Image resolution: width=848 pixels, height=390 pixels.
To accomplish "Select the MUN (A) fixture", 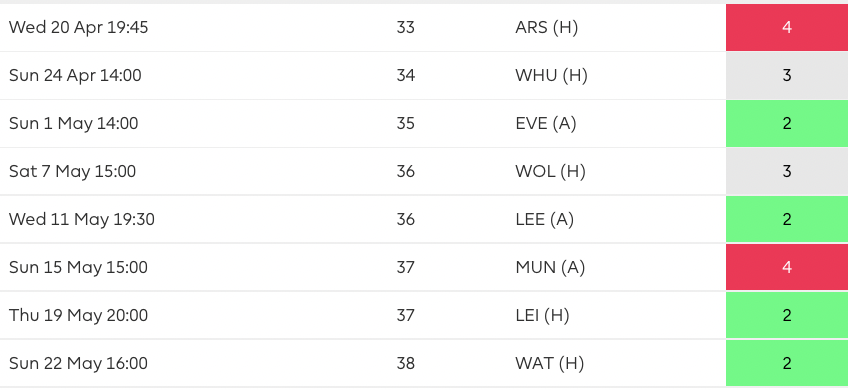I will tap(550, 267).
